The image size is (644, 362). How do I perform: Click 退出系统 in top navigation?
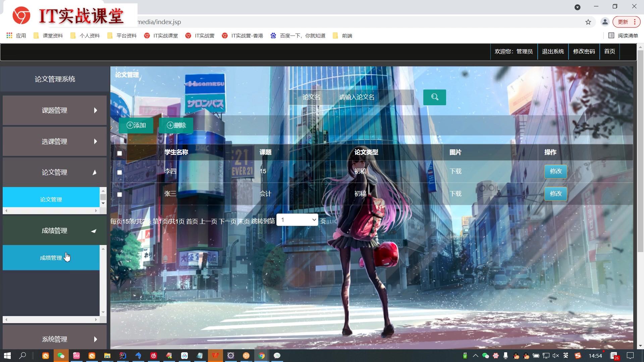tap(553, 52)
